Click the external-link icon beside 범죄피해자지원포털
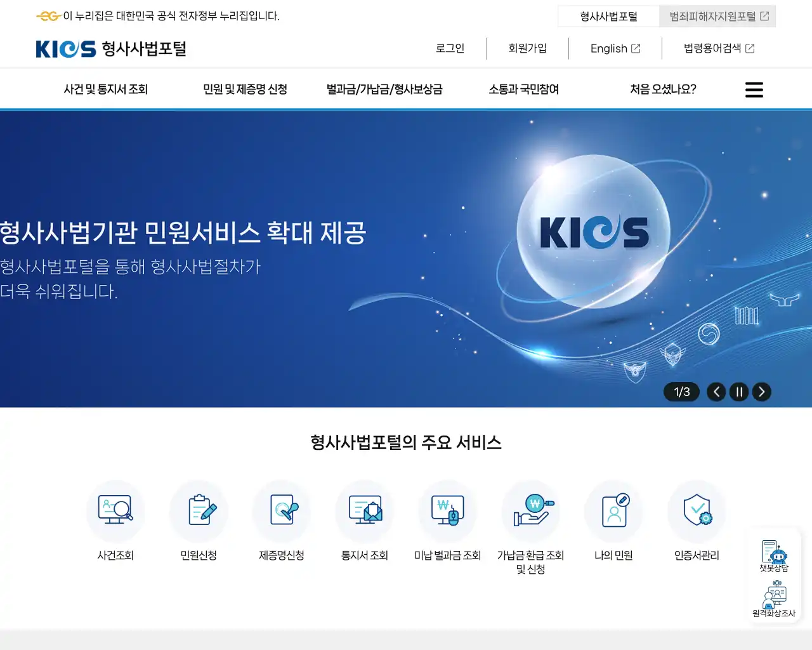The width and height of the screenshot is (812, 650). pyautogui.click(x=764, y=17)
